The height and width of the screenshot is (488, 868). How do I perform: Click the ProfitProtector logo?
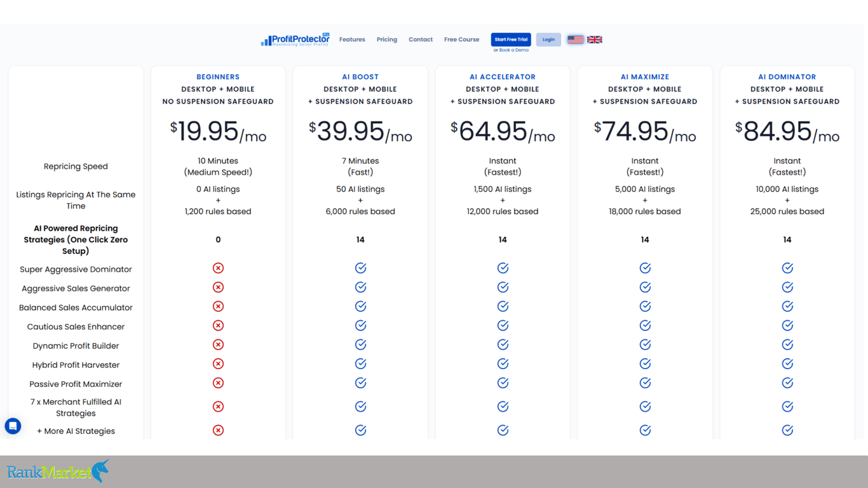(x=295, y=39)
